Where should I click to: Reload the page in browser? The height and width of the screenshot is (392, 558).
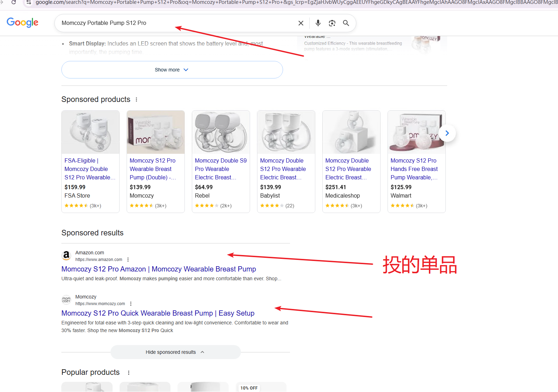click(x=14, y=2)
